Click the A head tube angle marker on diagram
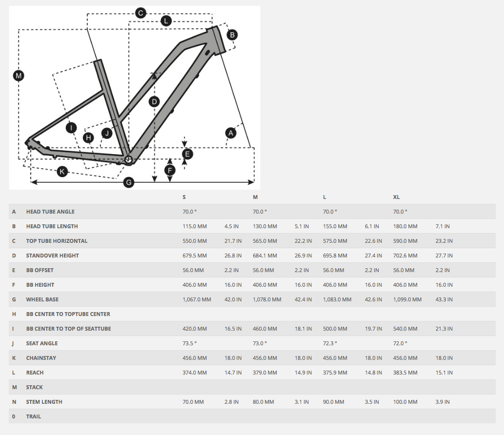This screenshot has height=435, width=504. click(x=231, y=132)
